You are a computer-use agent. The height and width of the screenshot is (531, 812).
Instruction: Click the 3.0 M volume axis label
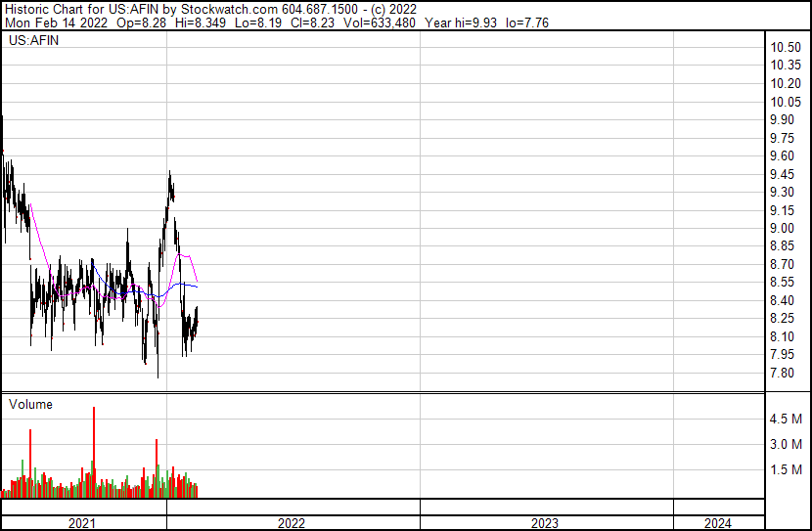pos(786,444)
